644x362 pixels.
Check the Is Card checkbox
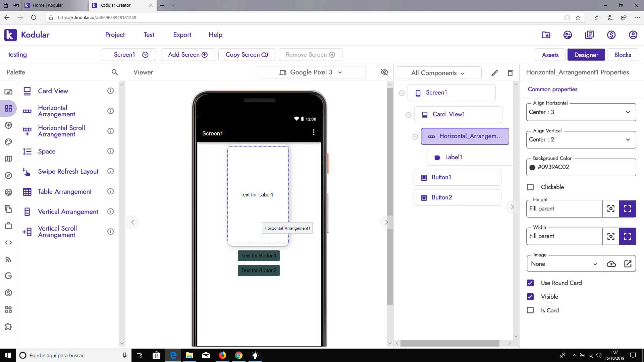click(530, 310)
